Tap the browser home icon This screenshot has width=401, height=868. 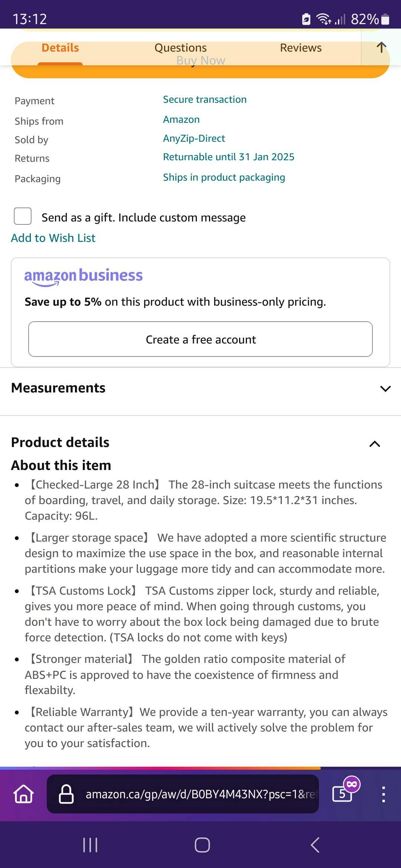pos(24,794)
